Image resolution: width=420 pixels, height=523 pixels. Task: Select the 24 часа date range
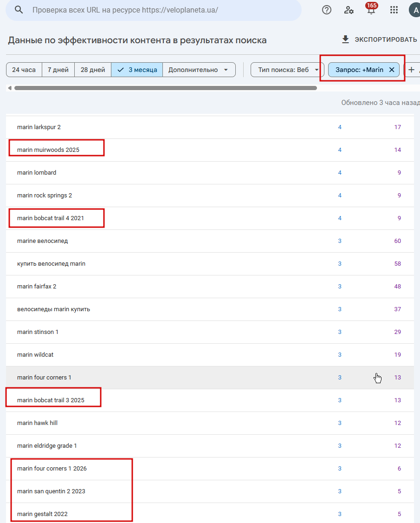tap(24, 70)
